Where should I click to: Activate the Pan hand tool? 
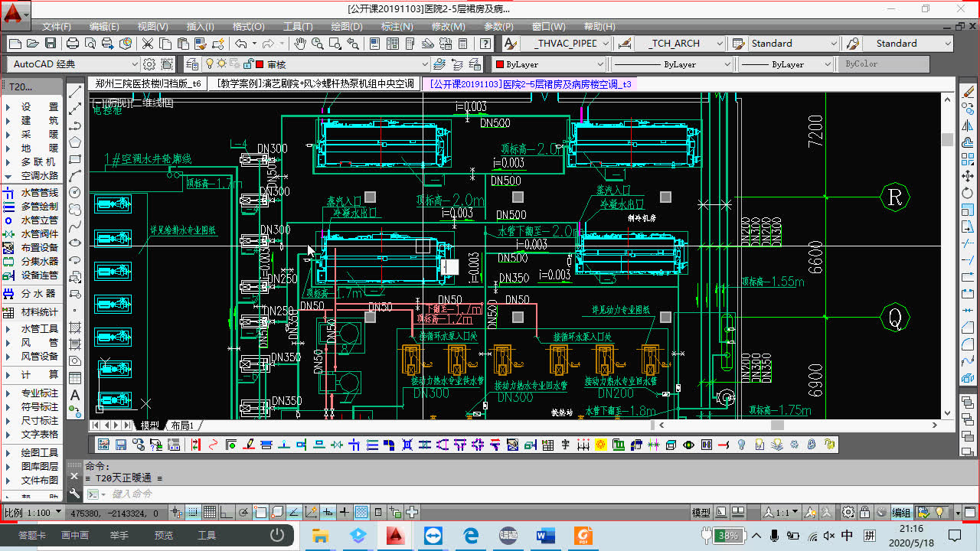(300, 44)
